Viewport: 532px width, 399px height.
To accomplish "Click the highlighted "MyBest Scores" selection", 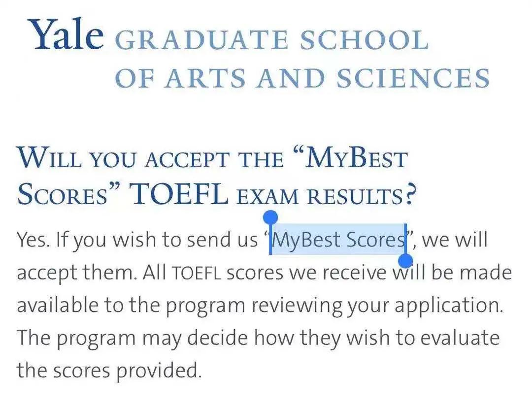I will pyautogui.click(x=338, y=240).
